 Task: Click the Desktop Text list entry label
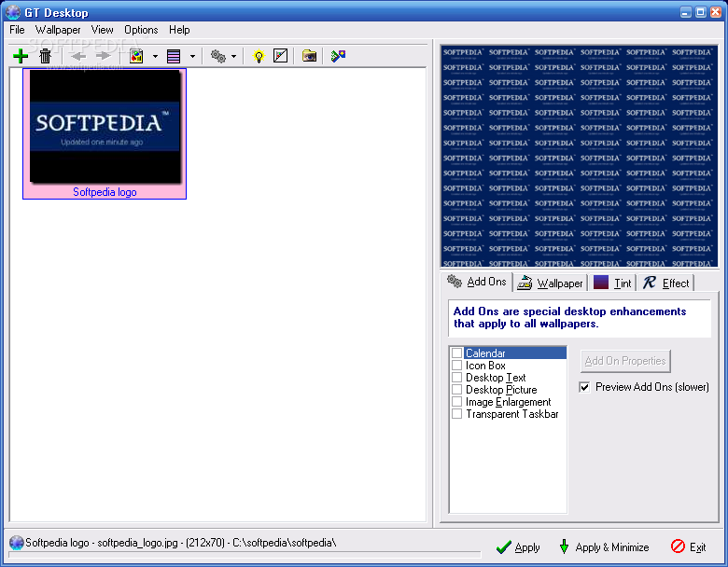(x=496, y=378)
